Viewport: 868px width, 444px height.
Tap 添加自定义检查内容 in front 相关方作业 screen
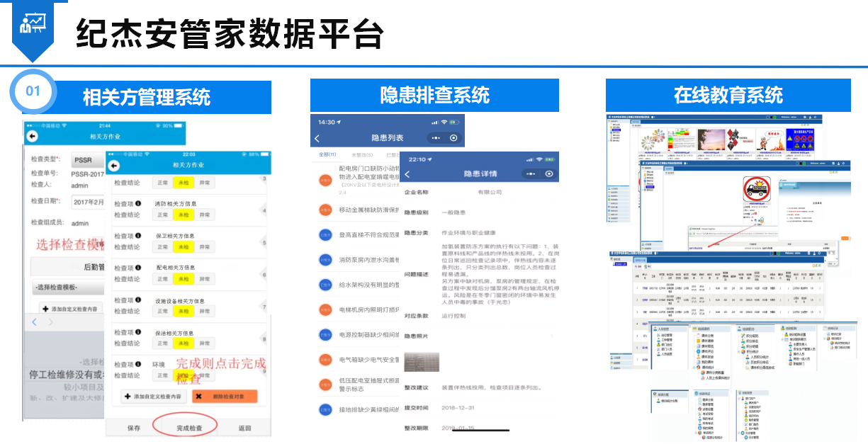pyautogui.click(x=154, y=397)
